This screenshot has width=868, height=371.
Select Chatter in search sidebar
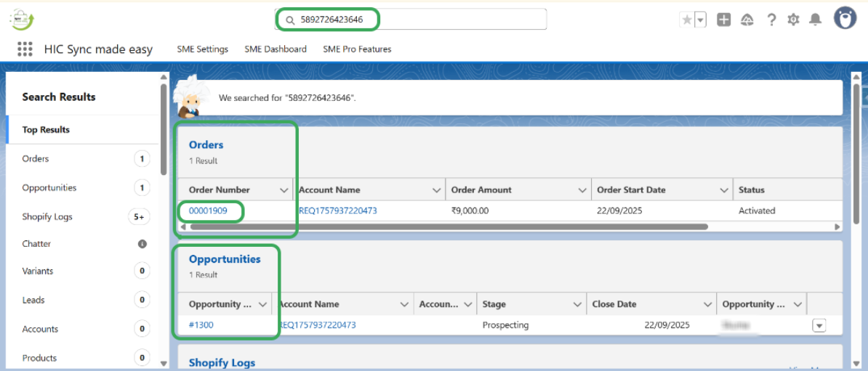point(82,244)
